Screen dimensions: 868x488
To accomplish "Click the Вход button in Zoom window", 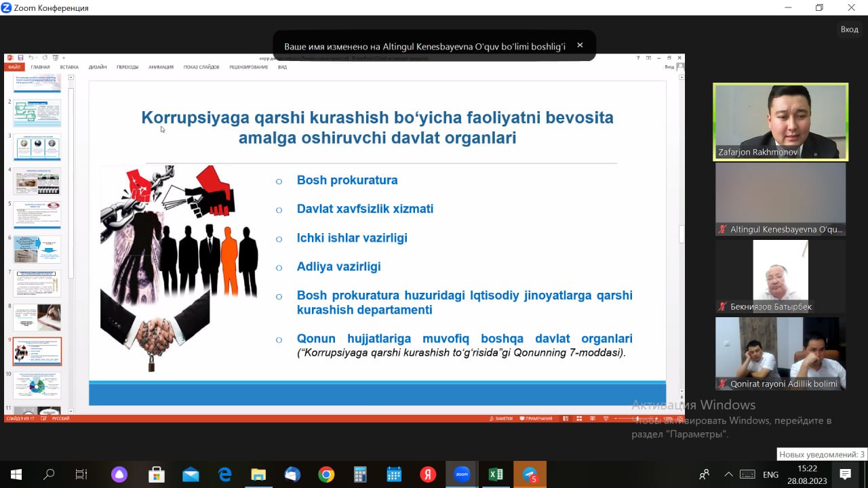I will coord(850,29).
